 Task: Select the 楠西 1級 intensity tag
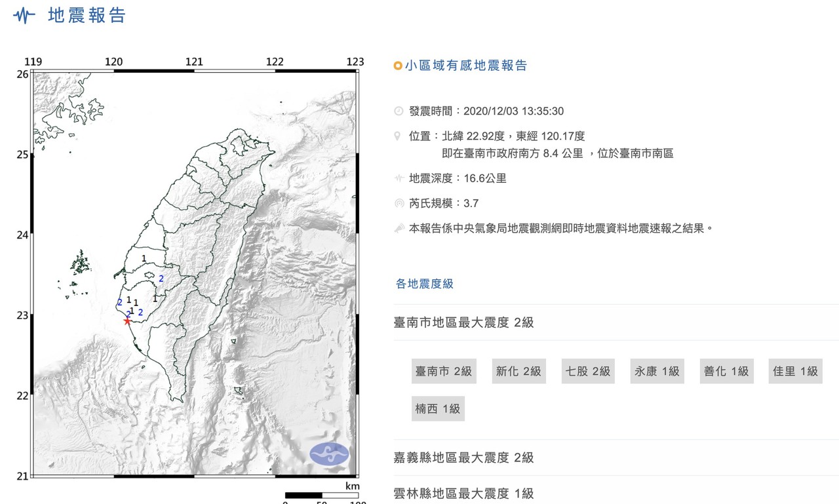pyautogui.click(x=437, y=408)
